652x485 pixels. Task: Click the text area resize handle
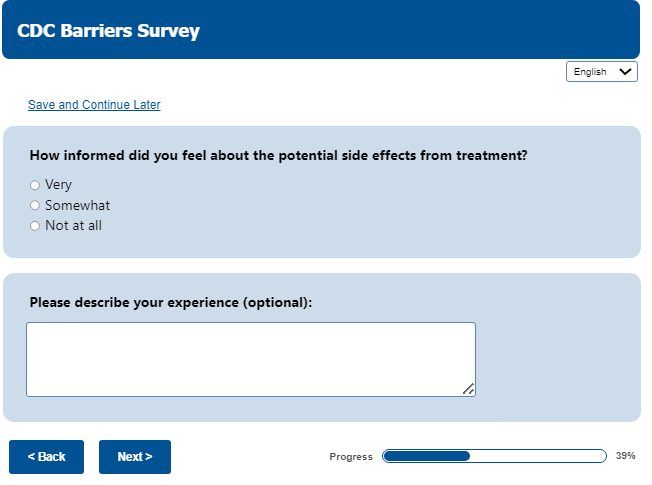click(x=468, y=389)
